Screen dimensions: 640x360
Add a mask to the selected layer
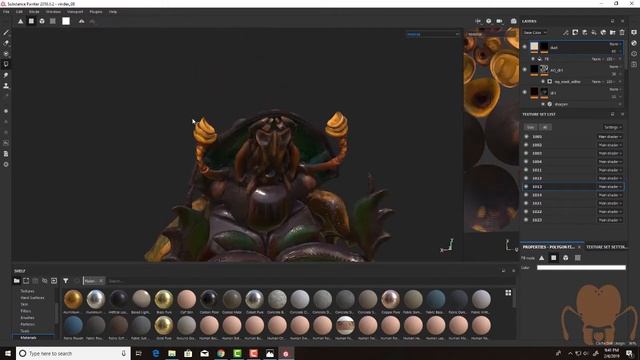575,32
